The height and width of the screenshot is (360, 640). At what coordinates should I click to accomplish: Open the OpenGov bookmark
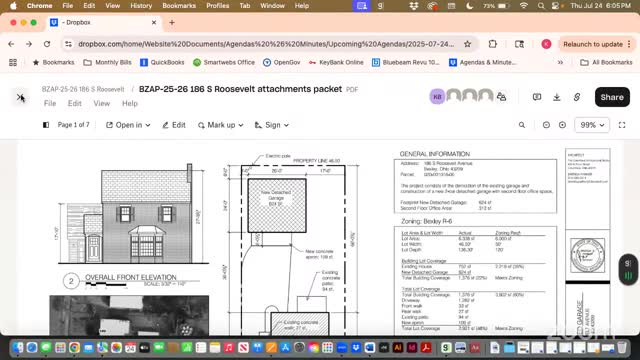click(x=281, y=62)
